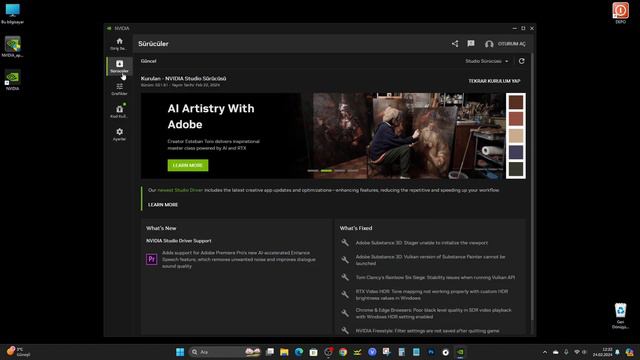Click the share icon in the header

pyautogui.click(x=455, y=44)
